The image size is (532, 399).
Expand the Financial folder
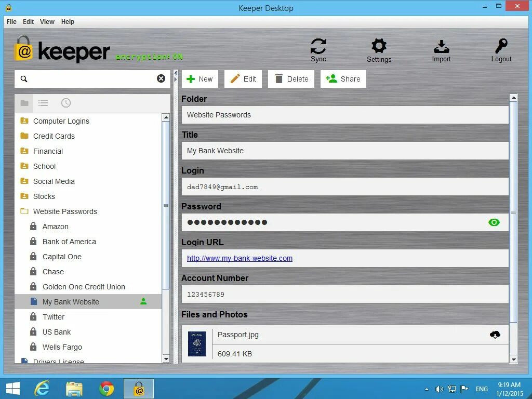(24, 151)
